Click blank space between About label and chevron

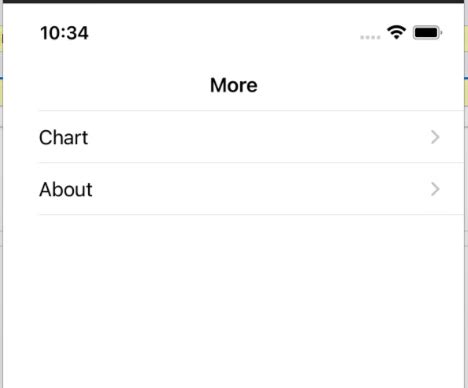tap(261, 189)
